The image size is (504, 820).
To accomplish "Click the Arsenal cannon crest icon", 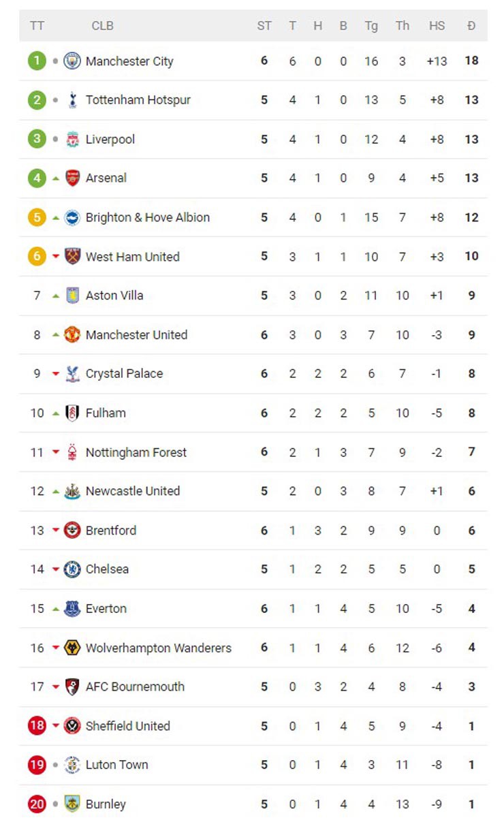I will click(72, 178).
